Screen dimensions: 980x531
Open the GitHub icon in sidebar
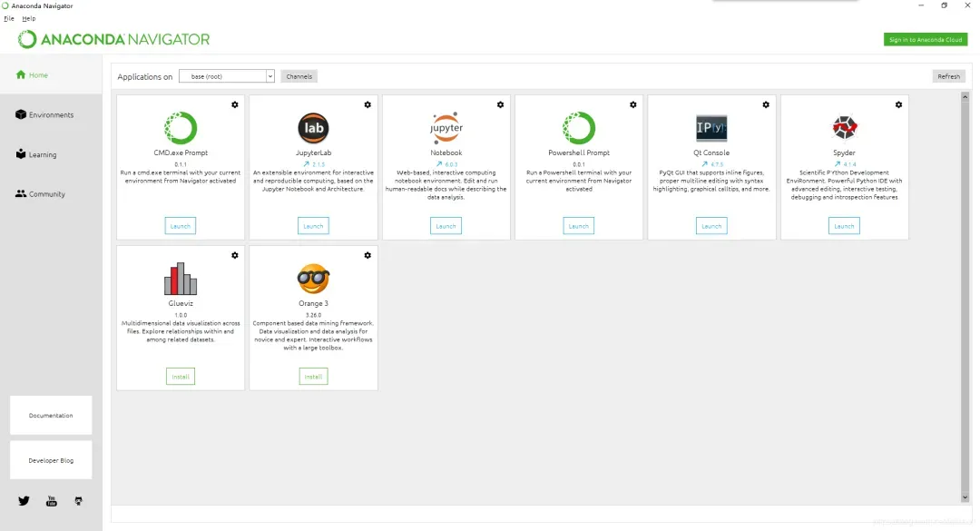[x=78, y=501]
